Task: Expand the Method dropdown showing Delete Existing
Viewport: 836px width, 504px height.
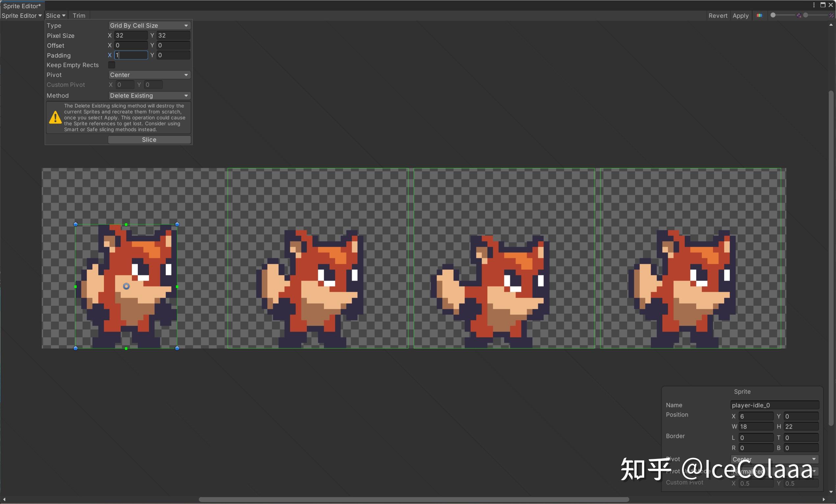Action: (x=149, y=96)
